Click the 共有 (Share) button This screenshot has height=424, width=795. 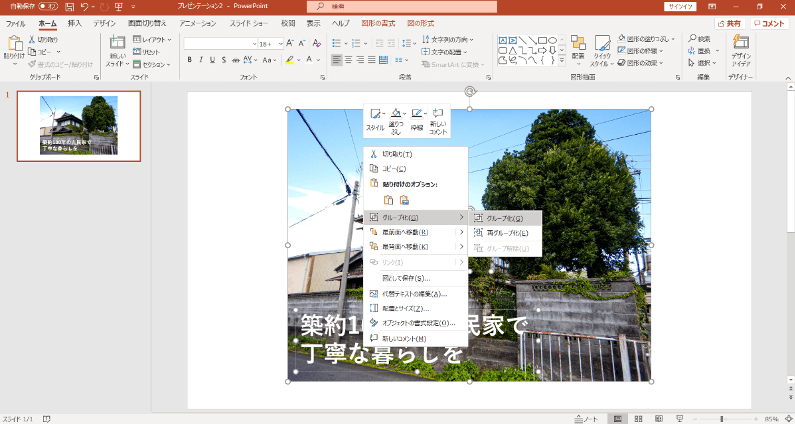(x=729, y=22)
